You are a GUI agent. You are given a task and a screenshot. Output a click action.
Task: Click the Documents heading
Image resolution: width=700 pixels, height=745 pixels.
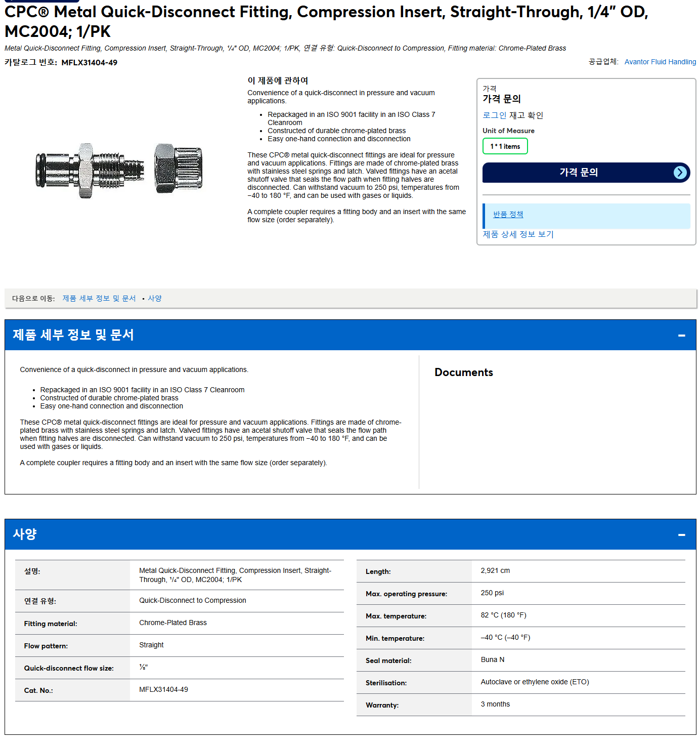tap(464, 372)
